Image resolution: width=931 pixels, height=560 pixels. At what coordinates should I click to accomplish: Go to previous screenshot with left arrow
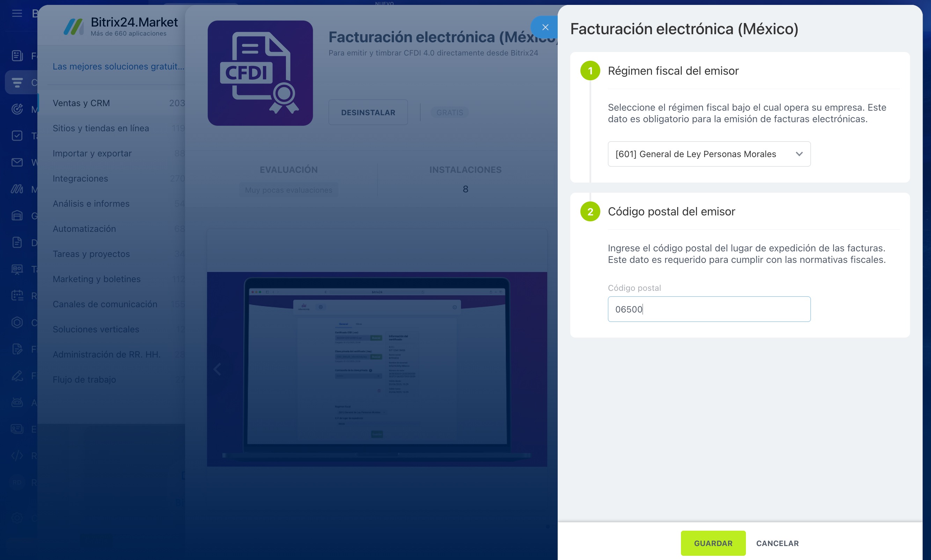point(217,369)
